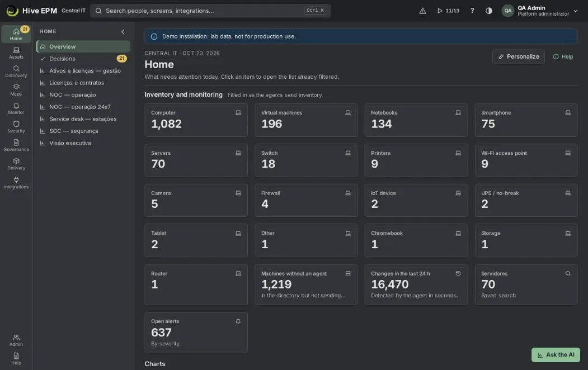Open SOC — segurança dashboard
This screenshot has height=370, width=588.
click(83, 131)
